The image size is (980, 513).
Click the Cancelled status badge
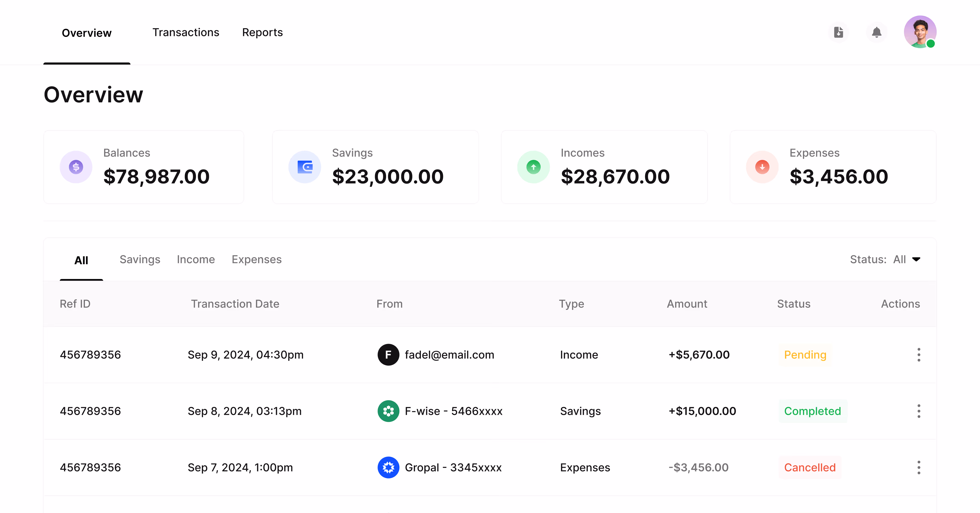(809, 467)
